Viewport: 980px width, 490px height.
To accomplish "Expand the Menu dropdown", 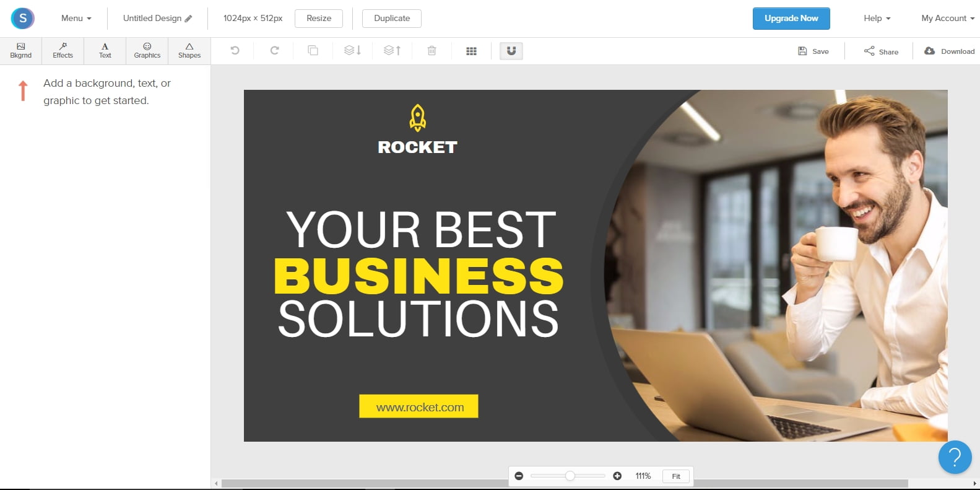I will point(76,18).
